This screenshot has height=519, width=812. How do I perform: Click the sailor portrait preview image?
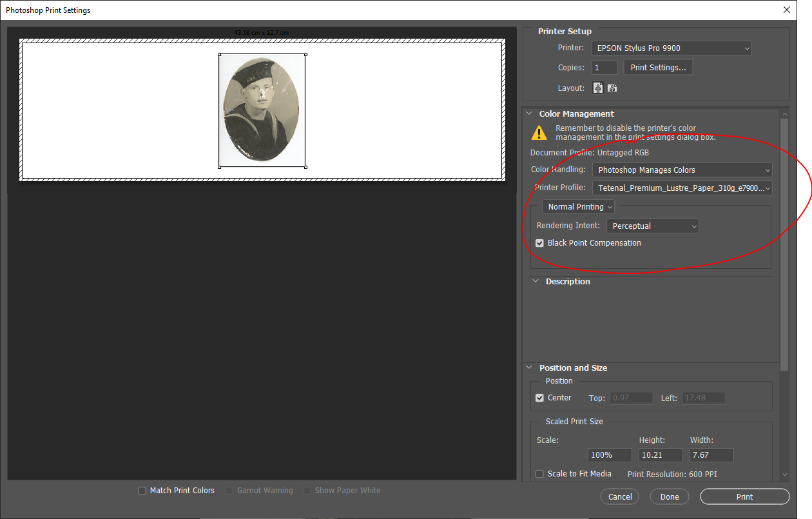point(262,111)
